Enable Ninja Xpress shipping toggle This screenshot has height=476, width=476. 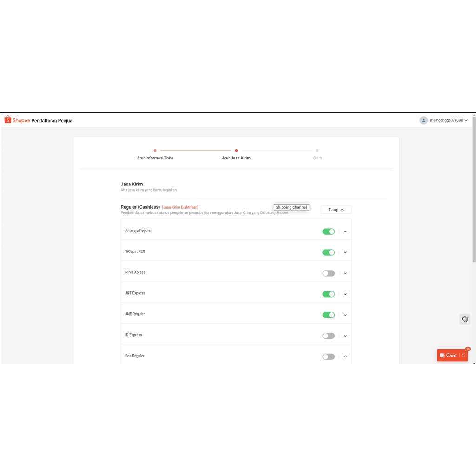tap(328, 273)
